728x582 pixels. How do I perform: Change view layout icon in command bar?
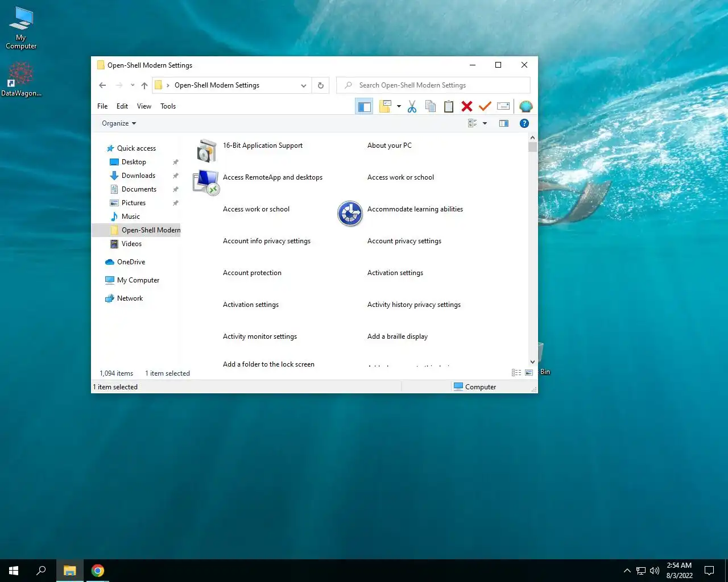coord(472,123)
